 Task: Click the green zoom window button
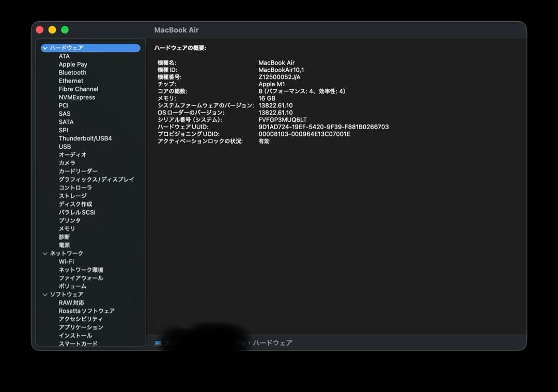65,30
